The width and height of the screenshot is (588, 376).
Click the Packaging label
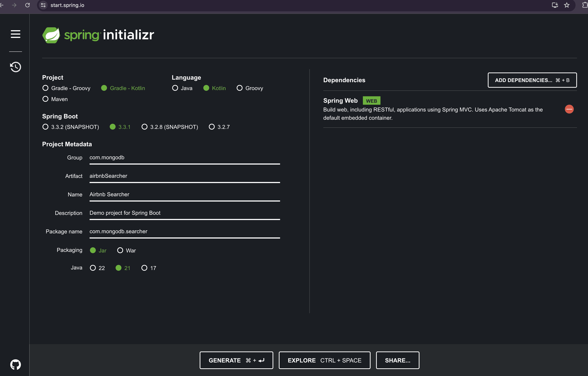point(69,250)
